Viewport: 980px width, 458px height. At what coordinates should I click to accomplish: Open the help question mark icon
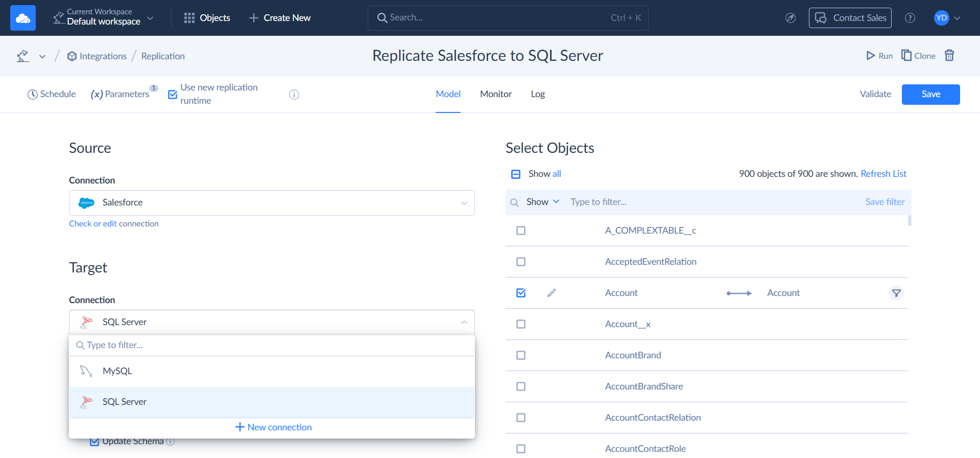[910, 18]
